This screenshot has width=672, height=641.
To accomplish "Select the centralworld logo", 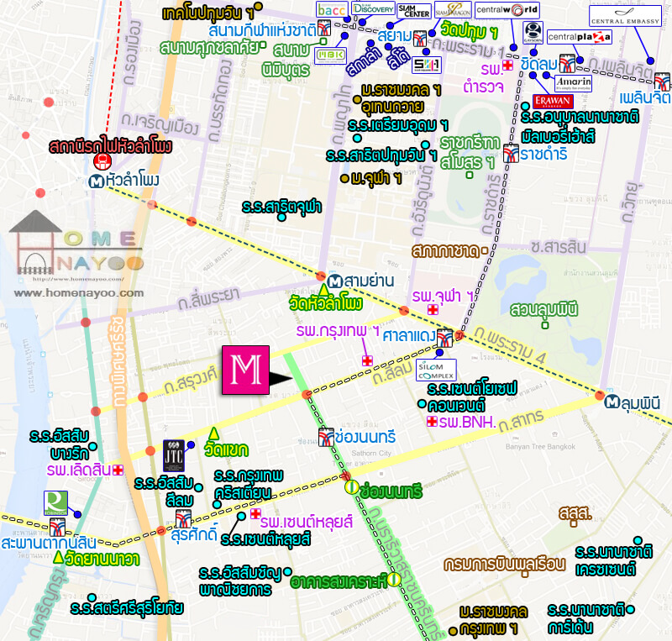I will click(x=507, y=10).
